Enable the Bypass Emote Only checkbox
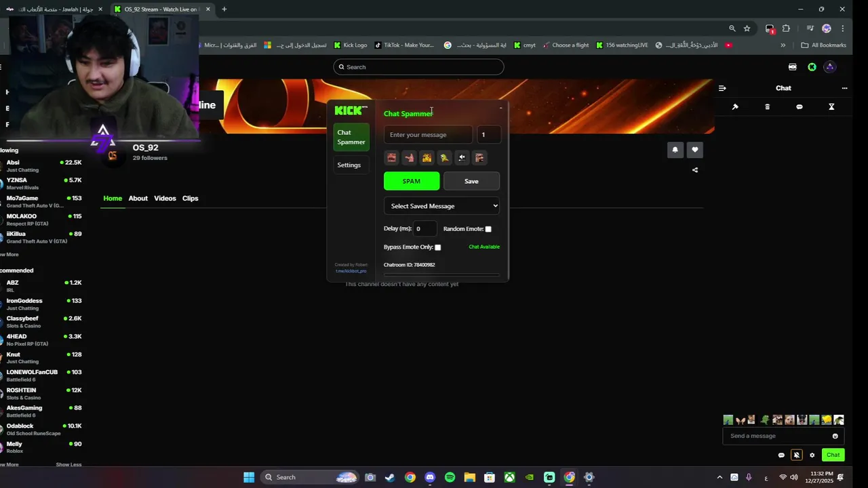 [x=437, y=247]
